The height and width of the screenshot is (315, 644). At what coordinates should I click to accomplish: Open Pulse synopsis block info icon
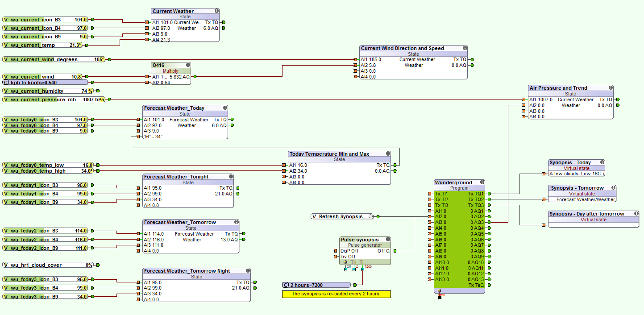click(387, 240)
